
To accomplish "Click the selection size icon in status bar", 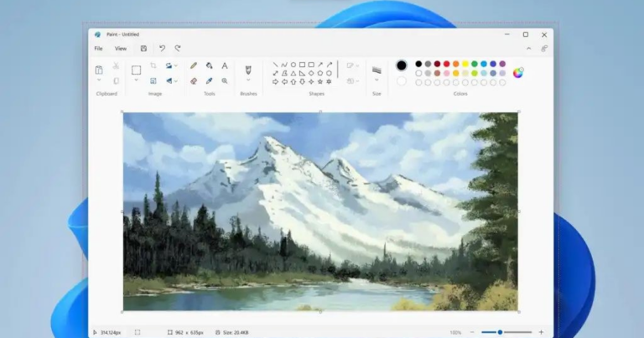I will pos(138,332).
